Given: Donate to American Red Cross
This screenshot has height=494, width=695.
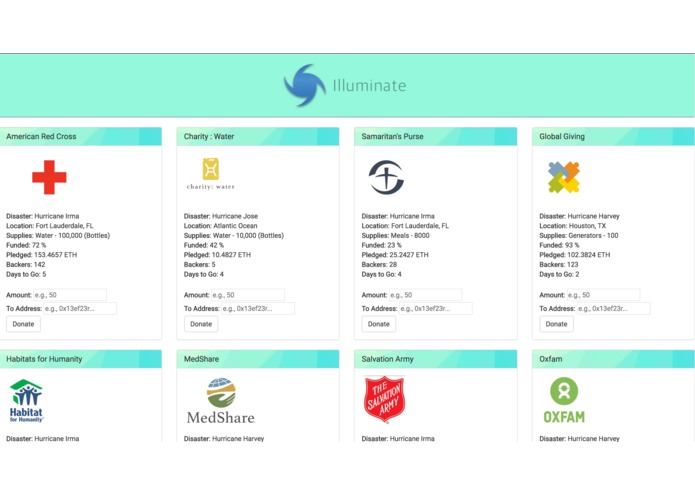Looking at the screenshot, I should [23, 324].
